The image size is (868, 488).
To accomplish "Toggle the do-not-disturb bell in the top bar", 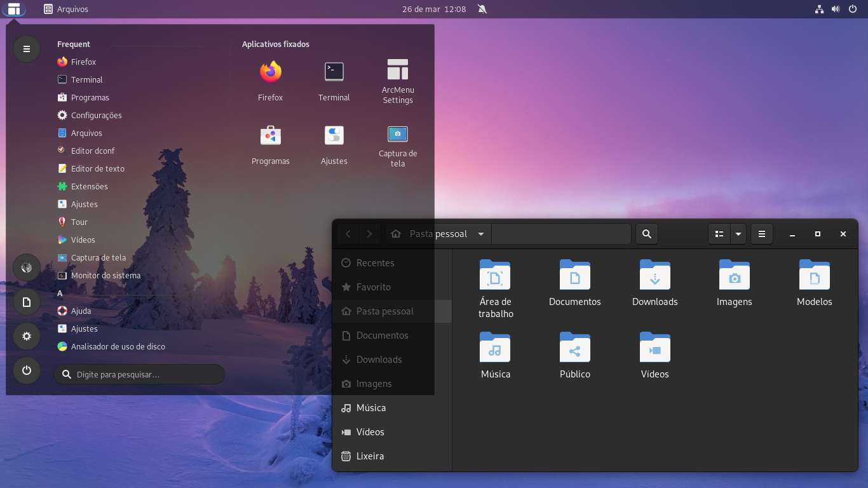I will (482, 9).
